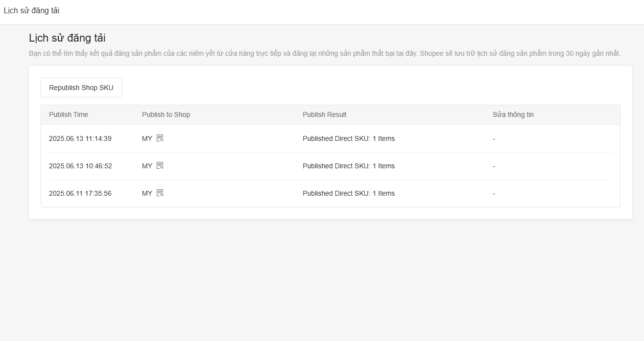The width and height of the screenshot is (644, 341).
Task: Click the large Lịch sử đăng tải page heading
Action: 67,38
